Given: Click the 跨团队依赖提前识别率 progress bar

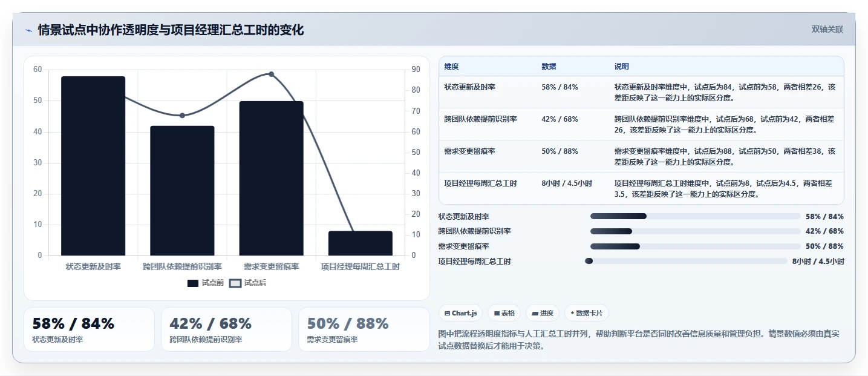Looking at the screenshot, I should (695, 231).
